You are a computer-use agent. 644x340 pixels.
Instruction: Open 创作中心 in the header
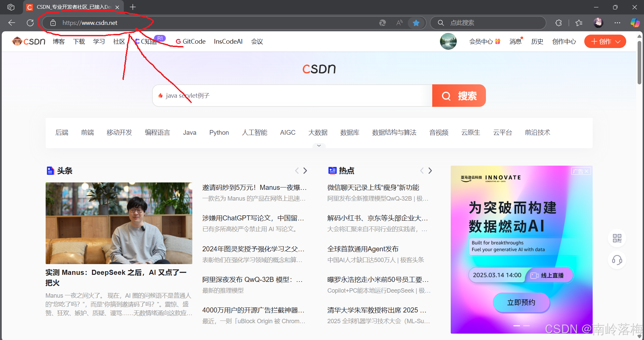pyautogui.click(x=564, y=41)
